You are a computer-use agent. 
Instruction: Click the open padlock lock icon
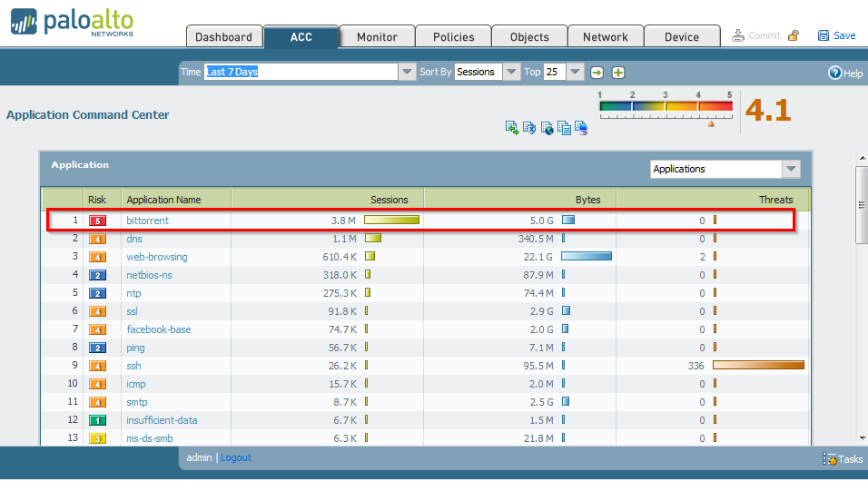794,35
